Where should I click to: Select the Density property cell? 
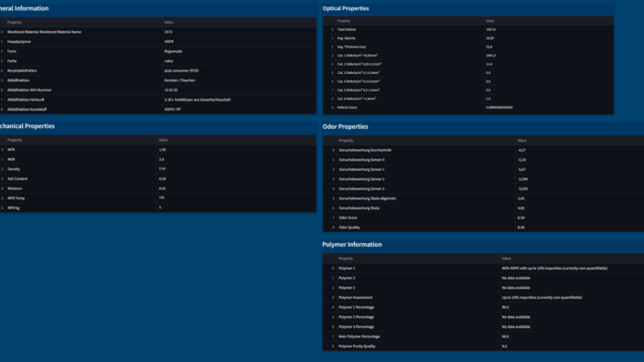click(80, 169)
